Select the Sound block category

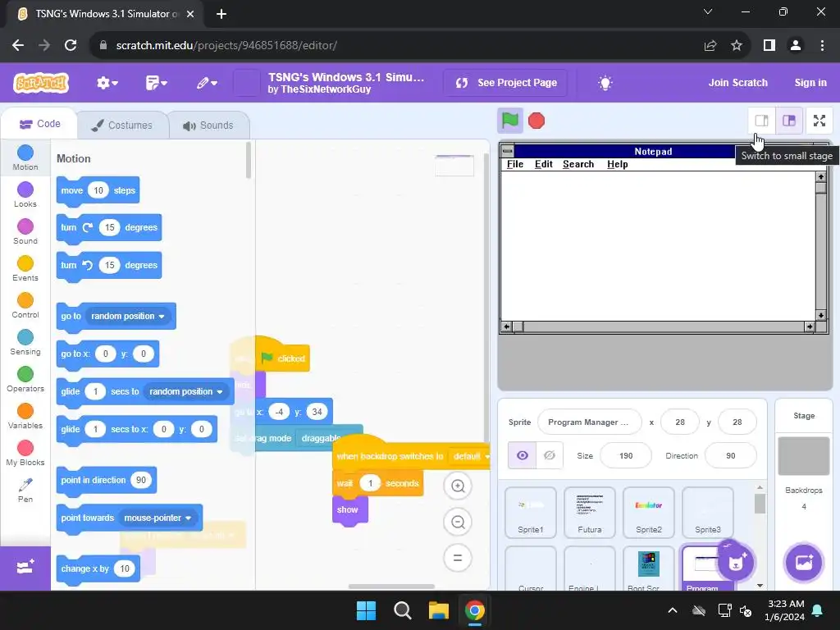pos(25,232)
